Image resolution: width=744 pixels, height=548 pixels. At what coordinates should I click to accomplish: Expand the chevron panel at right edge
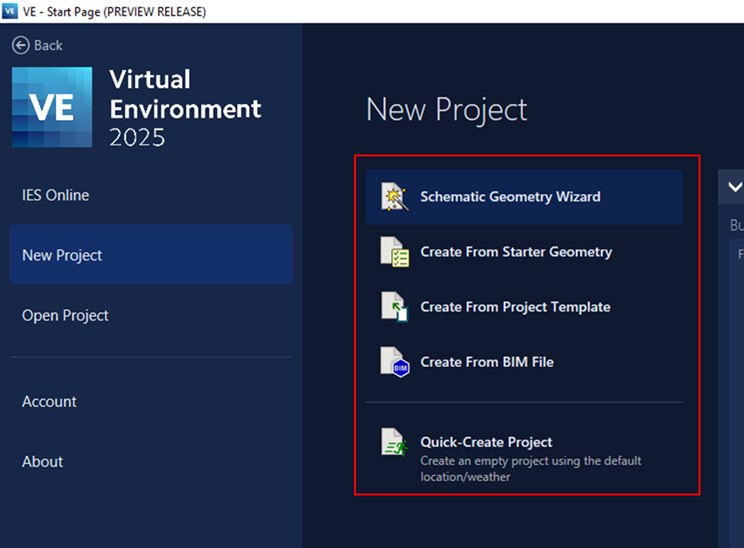point(735,187)
